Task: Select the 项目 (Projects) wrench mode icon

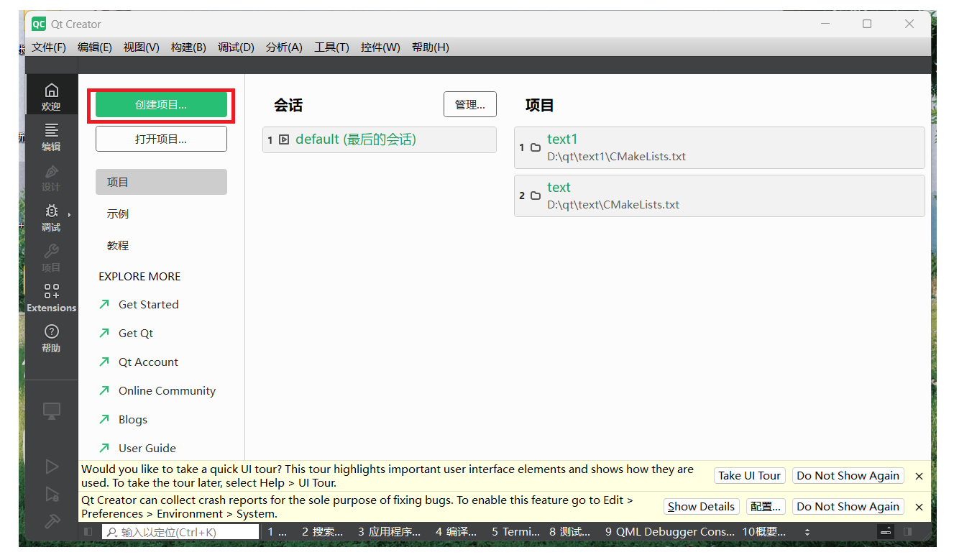Action: point(51,257)
